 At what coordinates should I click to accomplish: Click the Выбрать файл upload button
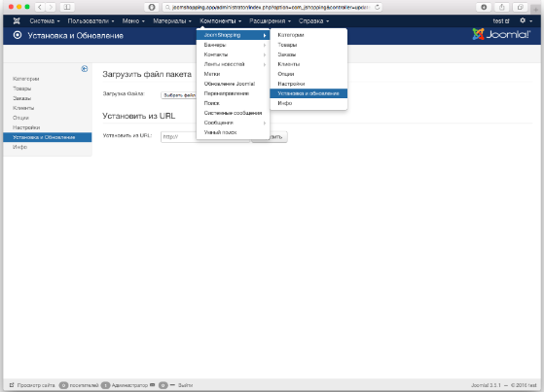tap(179, 95)
